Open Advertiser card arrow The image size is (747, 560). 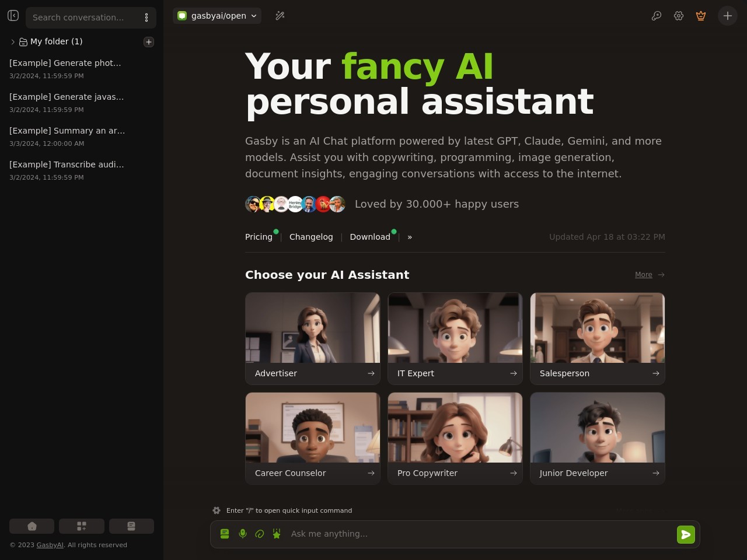(371, 373)
